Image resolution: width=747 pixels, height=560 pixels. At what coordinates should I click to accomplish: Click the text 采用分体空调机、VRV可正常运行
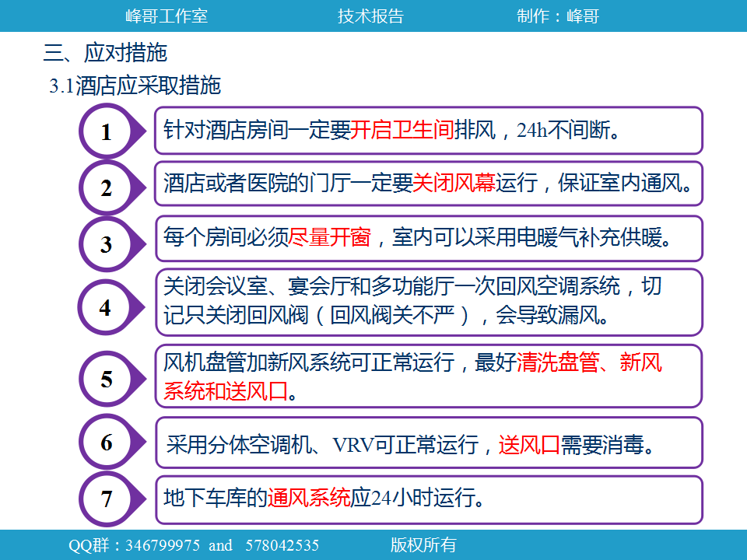(x=322, y=445)
